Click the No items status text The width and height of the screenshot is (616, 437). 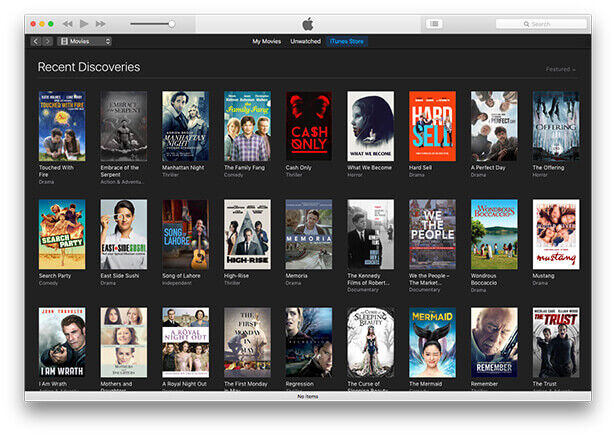coord(308,396)
